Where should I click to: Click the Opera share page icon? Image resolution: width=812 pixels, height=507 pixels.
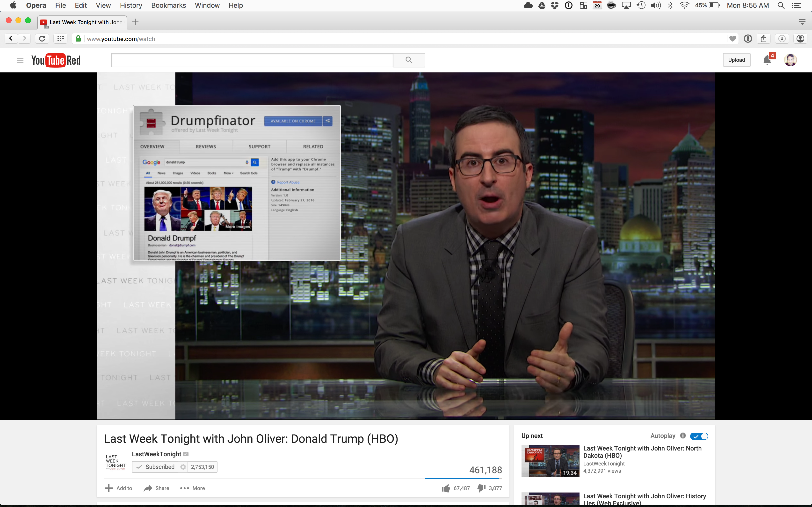click(x=764, y=39)
